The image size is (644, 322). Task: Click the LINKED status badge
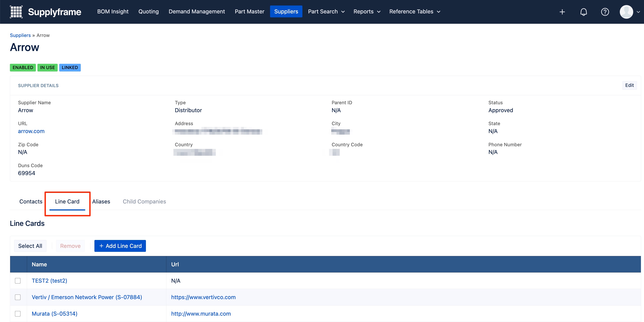pos(70,68)
